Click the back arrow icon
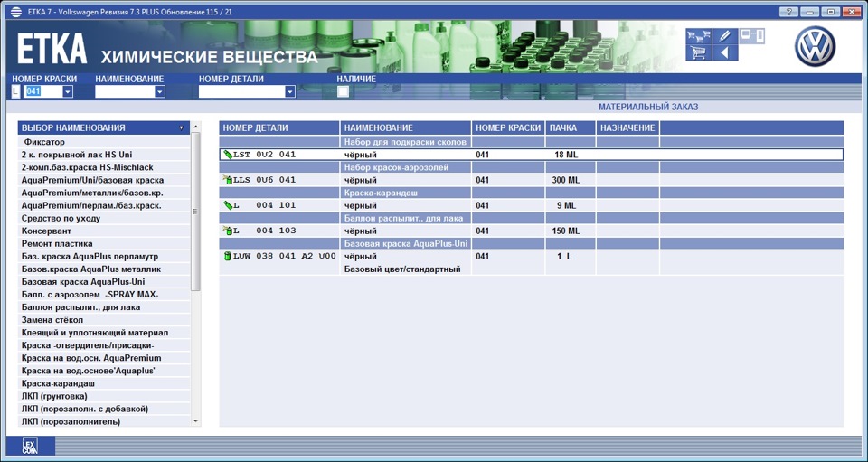 (x=724, y=53)
